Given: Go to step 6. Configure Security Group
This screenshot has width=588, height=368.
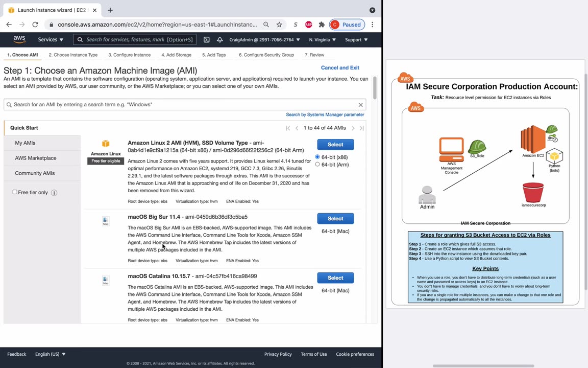Looking at the screenshot, I should pyautogui.click(x=266, y=55).
